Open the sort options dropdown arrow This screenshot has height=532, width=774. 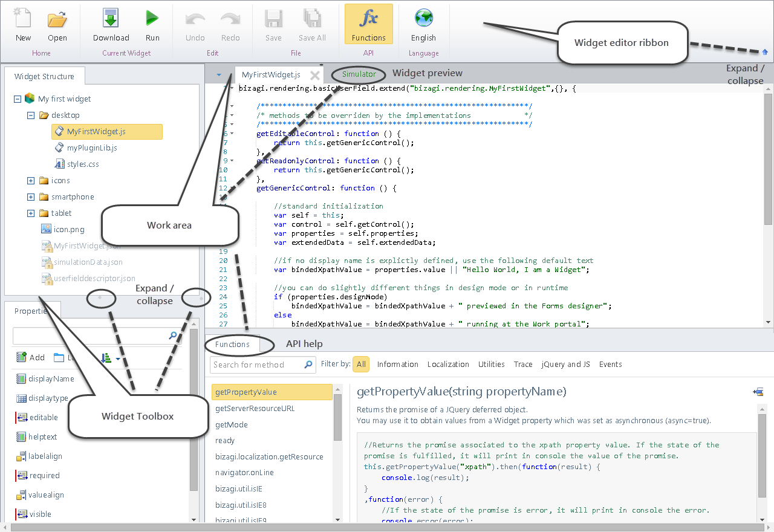click(118, 359)
